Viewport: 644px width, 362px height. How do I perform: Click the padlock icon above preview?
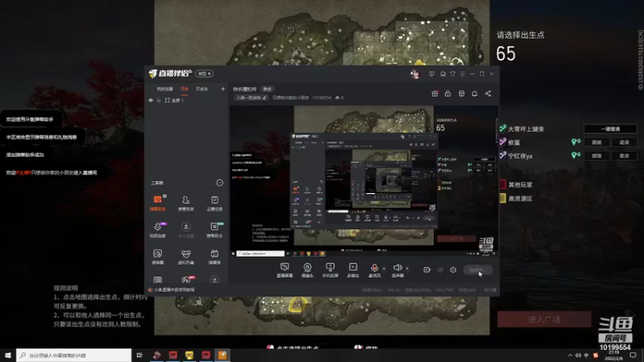tap(448, 93)
